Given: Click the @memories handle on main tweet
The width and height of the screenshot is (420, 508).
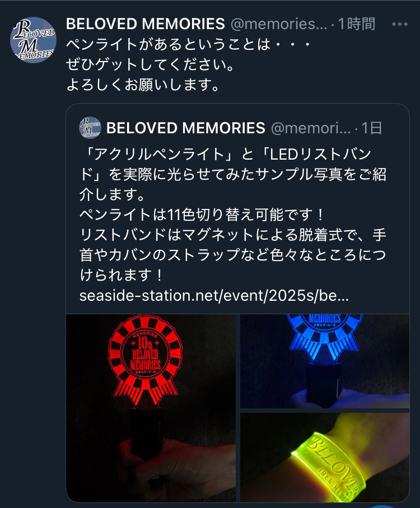Looking at the screenshot, I should [279, 24].
